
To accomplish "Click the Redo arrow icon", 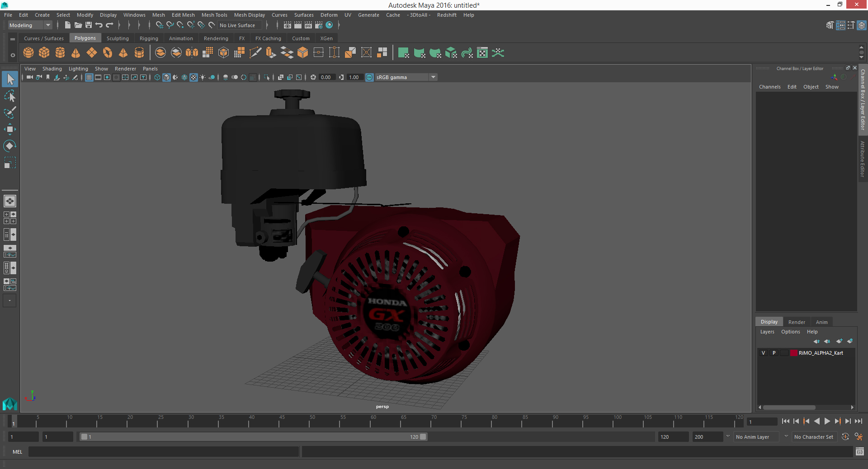I will (x=109, y=25).
